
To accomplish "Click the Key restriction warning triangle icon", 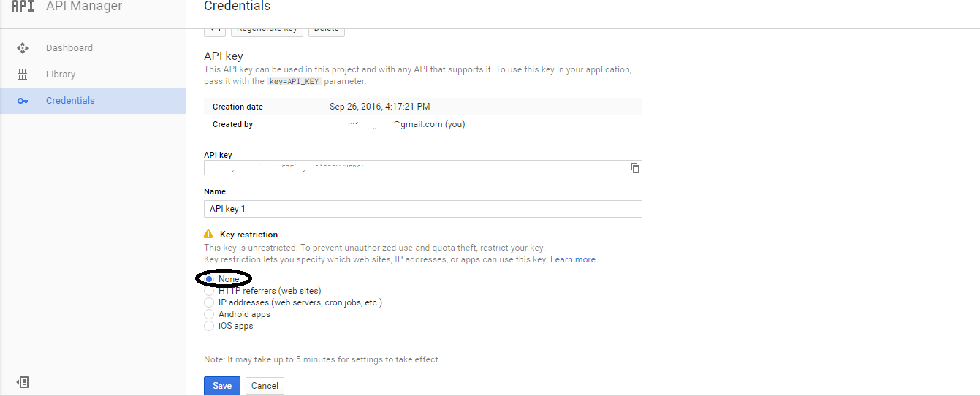I will click(208, 235).
